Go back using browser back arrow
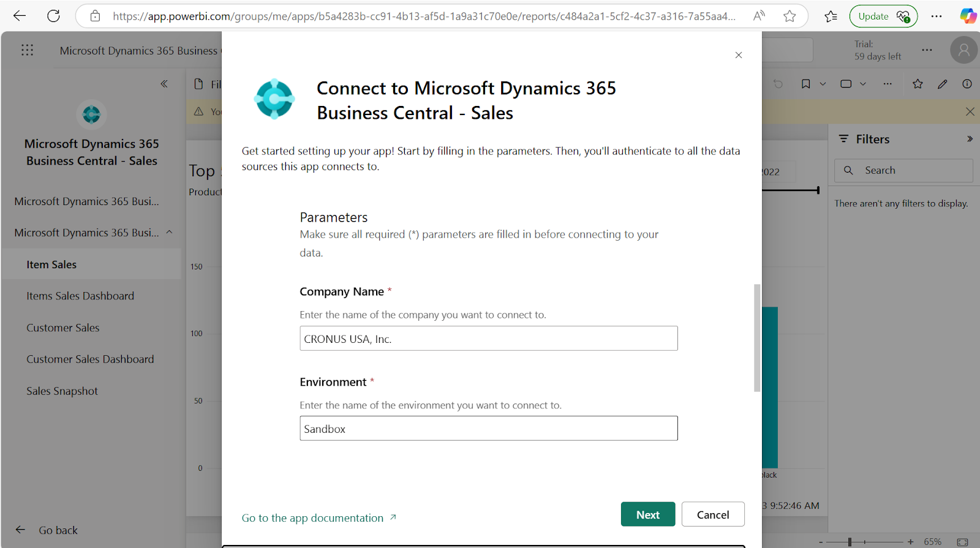The height and width of the screenshot is (548, 980). (x=20, y=16)
